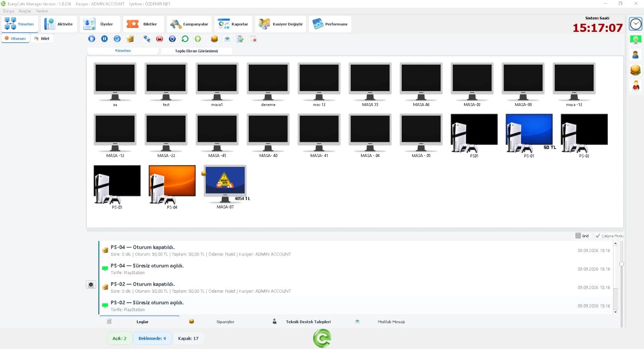Open the Mutfak Mesajı tab
This screenshot has width=644, height=349.
[x=391, y=322]
